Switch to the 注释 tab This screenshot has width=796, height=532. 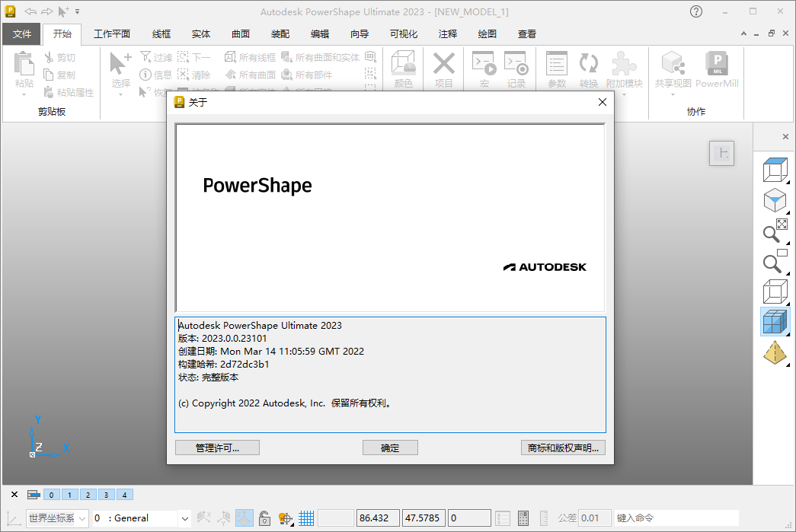448,34
